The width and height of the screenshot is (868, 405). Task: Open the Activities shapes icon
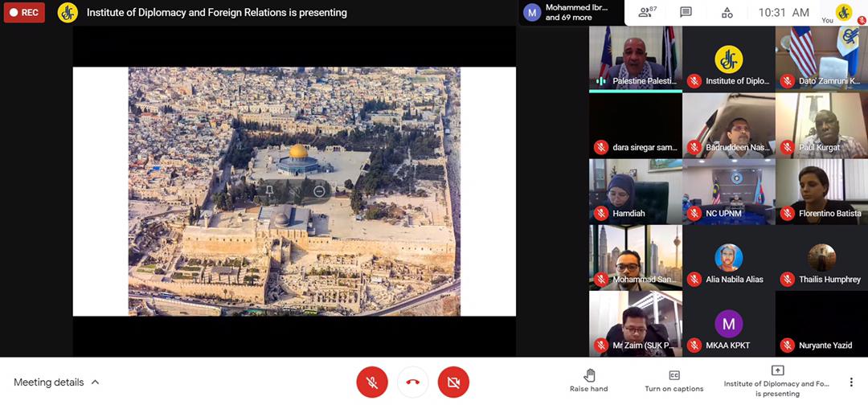click(727, 12)
